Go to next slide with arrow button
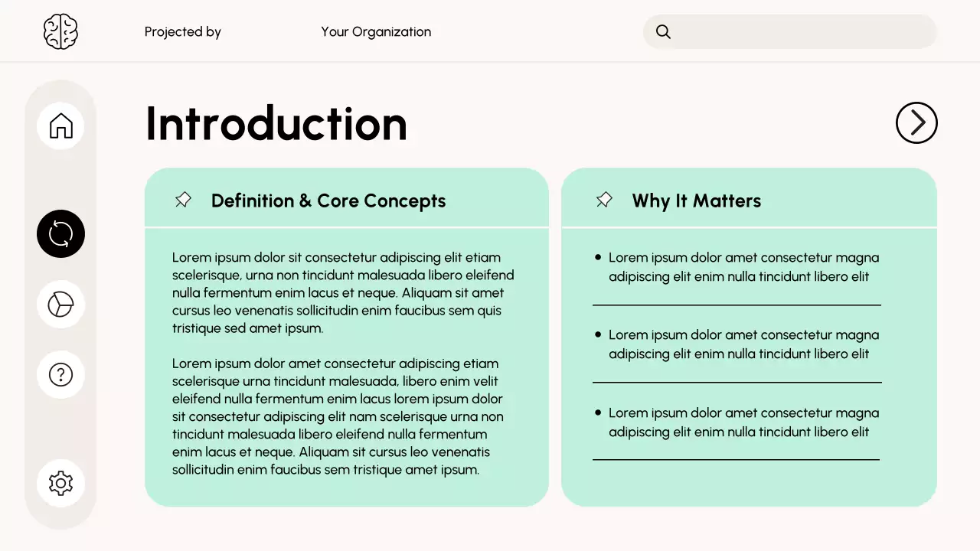This screenshot has width=980, height=551. point(916,122)
